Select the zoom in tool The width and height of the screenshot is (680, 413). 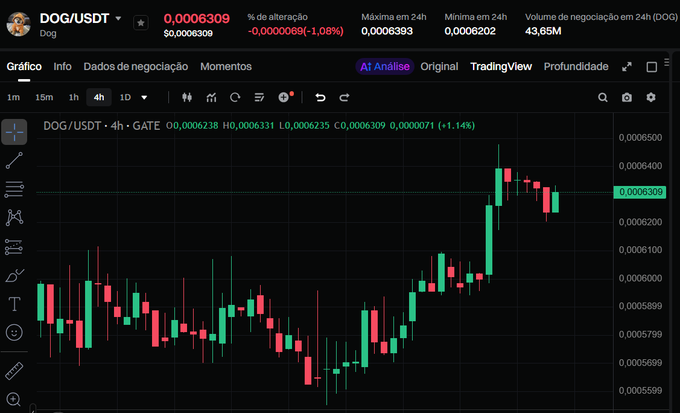pos(14,399)
